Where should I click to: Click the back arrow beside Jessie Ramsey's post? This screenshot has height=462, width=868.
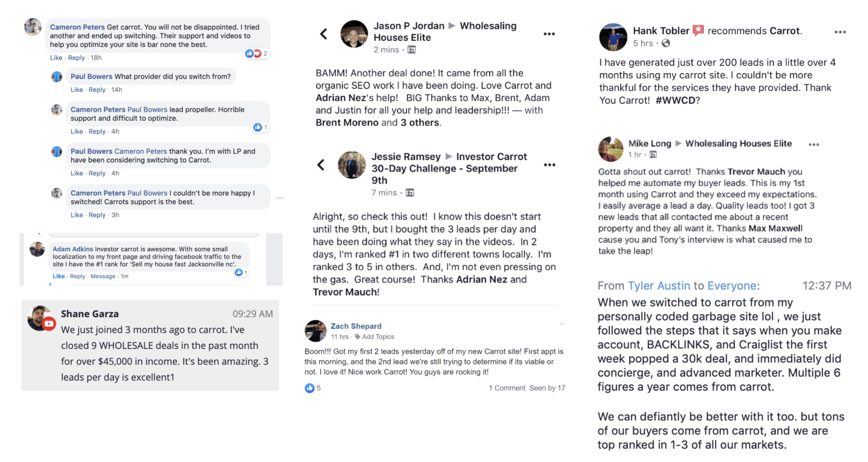click(321, 165)
